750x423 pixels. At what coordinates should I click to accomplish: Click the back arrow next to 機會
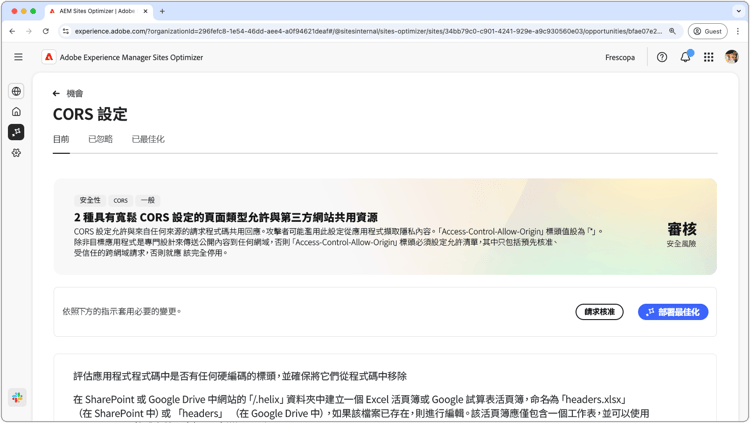pyautogui.click(x=56, y=93)
